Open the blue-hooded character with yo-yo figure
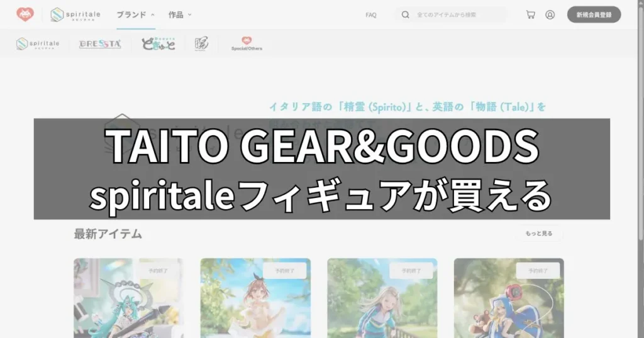644x338 pixels. pyautogui.click(x=509, y=298)
